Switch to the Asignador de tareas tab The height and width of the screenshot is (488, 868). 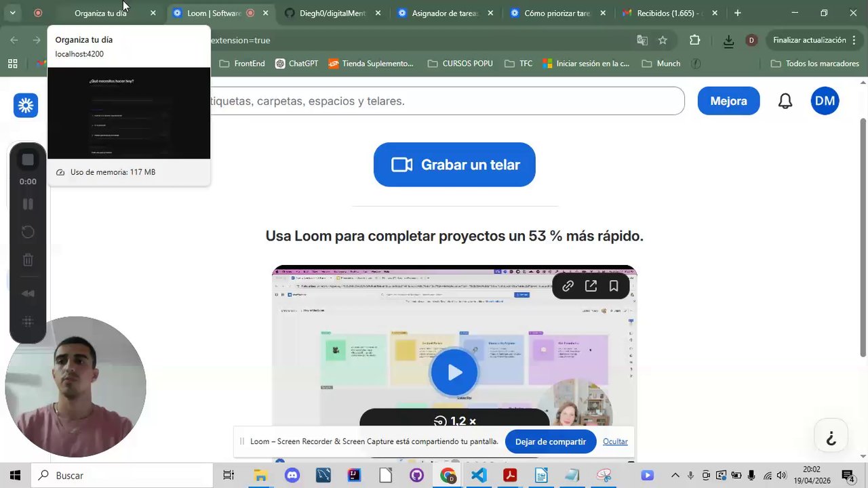point(445,13)
